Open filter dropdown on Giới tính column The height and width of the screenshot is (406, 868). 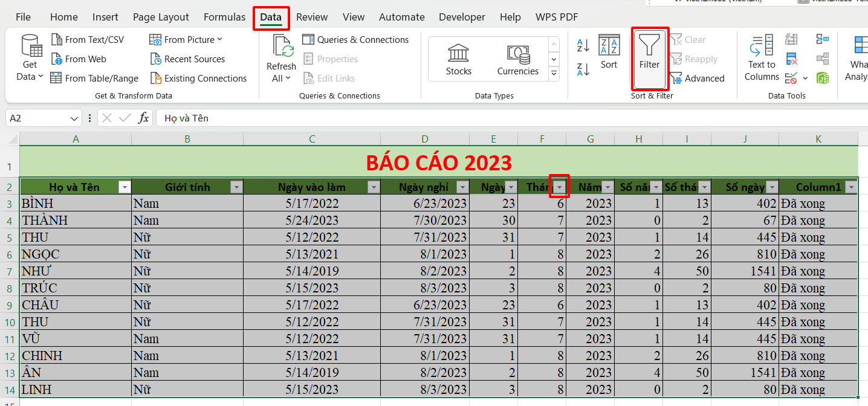(x=236, y=187)
